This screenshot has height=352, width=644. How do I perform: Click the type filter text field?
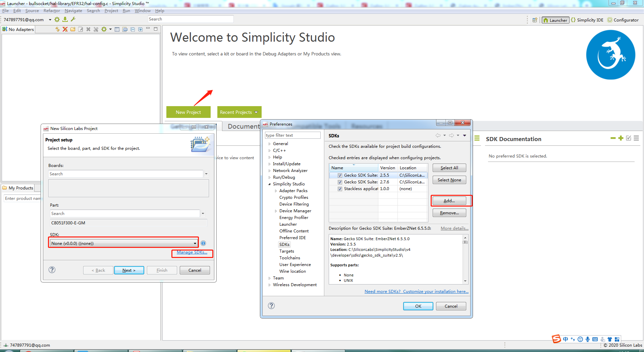(x=292, y=135)
